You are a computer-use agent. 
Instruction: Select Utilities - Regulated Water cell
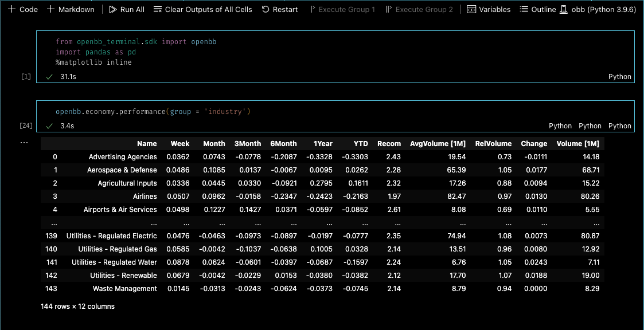point(114,262)
